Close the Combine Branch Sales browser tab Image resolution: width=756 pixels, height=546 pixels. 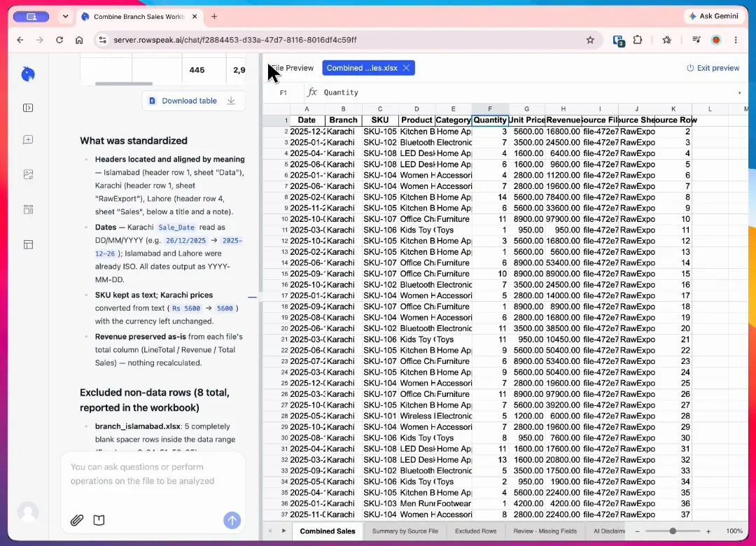(195, 16)
